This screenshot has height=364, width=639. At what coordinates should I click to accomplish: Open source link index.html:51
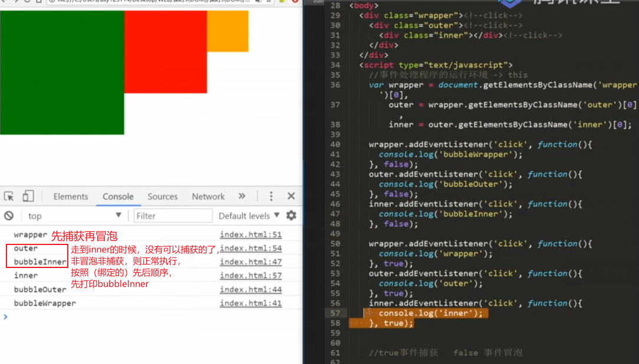pos(251,234)
